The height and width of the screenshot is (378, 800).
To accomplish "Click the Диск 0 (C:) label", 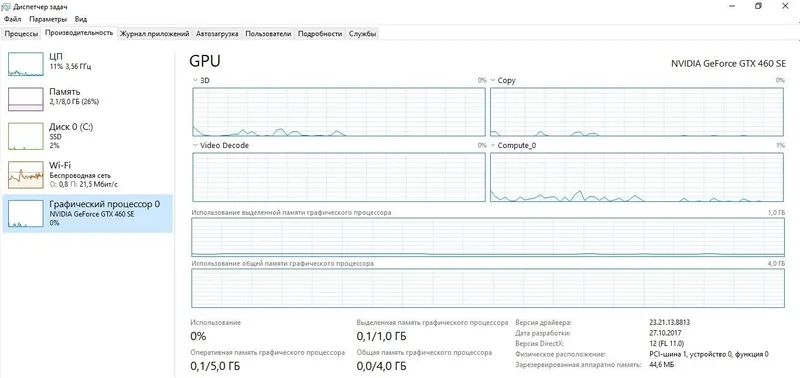I will 71,127.
